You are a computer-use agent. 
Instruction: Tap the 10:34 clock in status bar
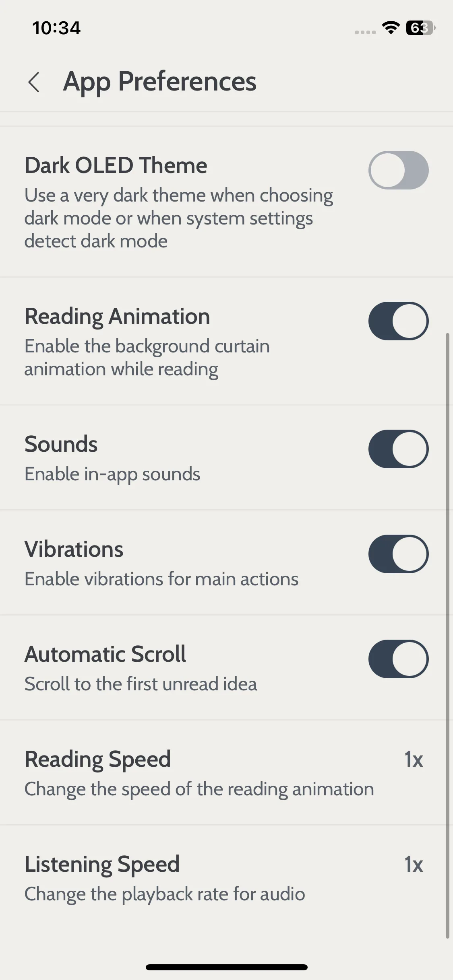point(56,28)
